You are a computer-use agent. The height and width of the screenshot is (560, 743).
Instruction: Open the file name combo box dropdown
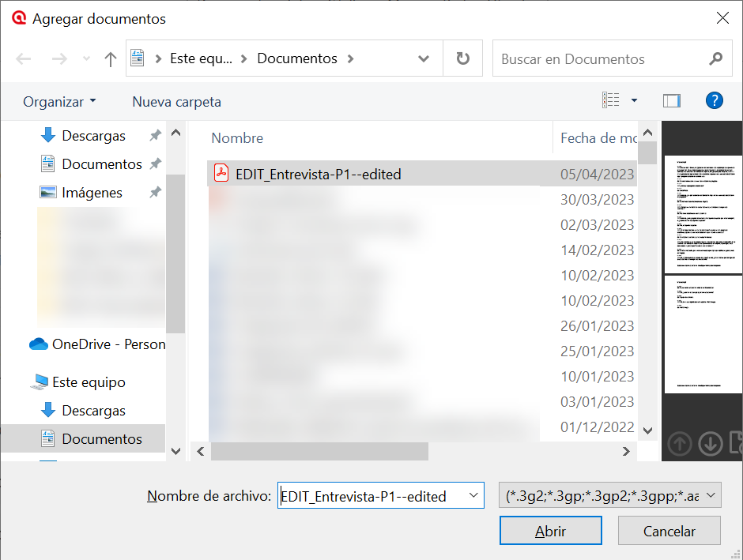coord(473,495)
